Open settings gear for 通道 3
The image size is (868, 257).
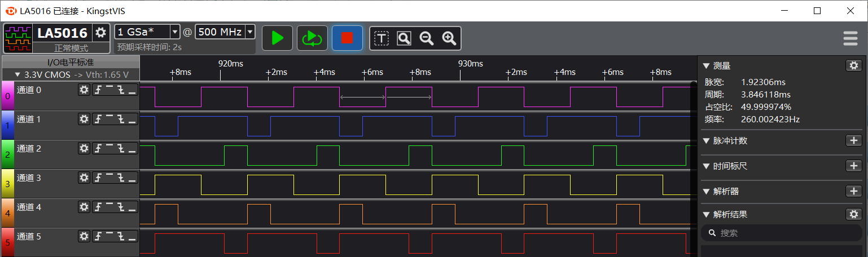pos(84,178)
